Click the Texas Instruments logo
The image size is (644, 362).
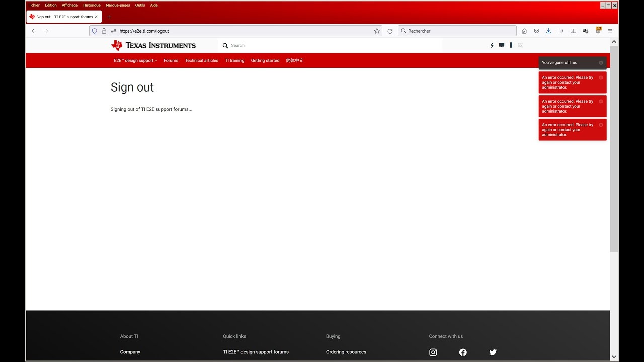(x=153, y=45)
